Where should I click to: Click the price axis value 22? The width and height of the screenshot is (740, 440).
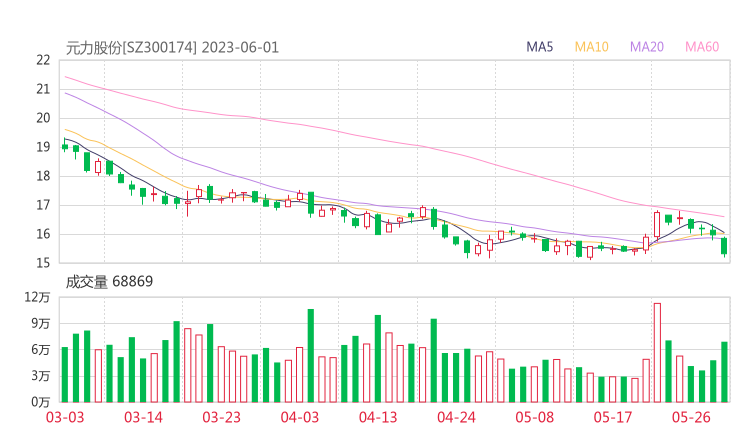(x=43, y=60)
